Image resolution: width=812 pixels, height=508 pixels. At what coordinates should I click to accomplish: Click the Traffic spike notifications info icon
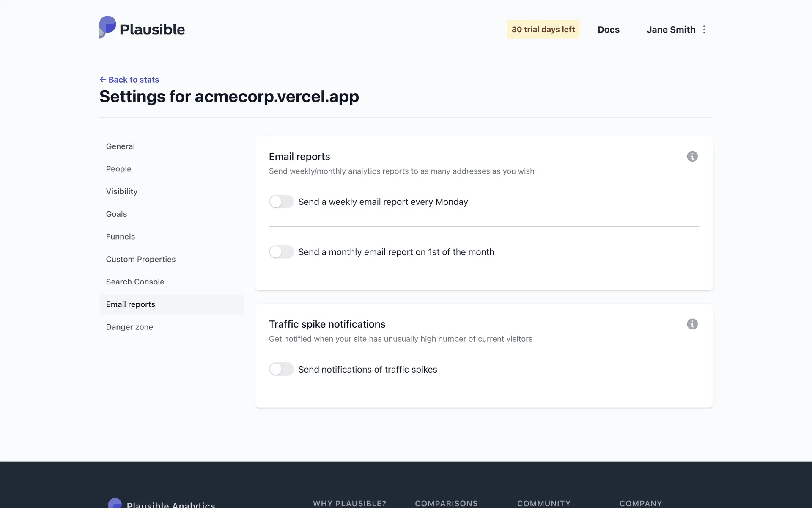tap(692, 324)
